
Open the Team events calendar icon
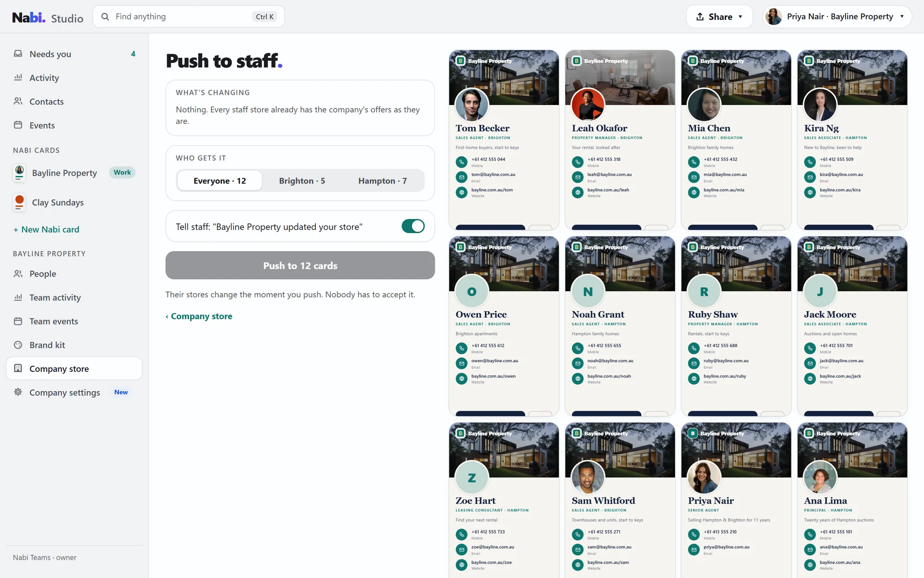point(18,321)
